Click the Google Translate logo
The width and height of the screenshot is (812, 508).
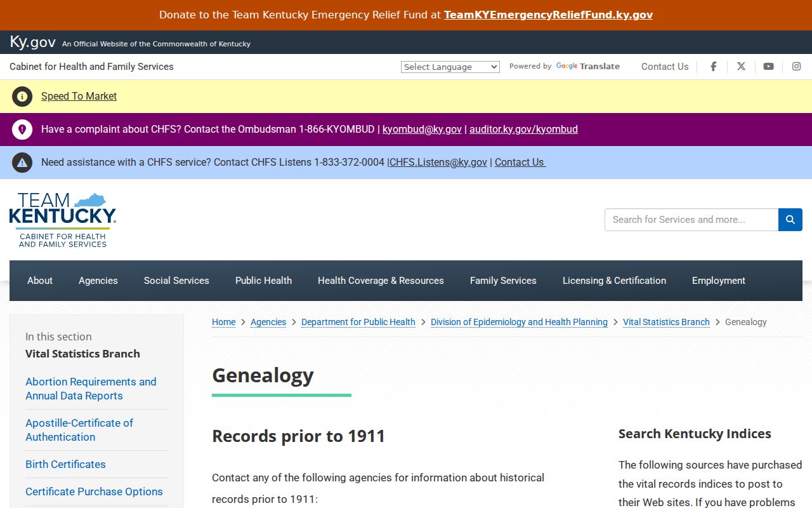click(588, 66)
